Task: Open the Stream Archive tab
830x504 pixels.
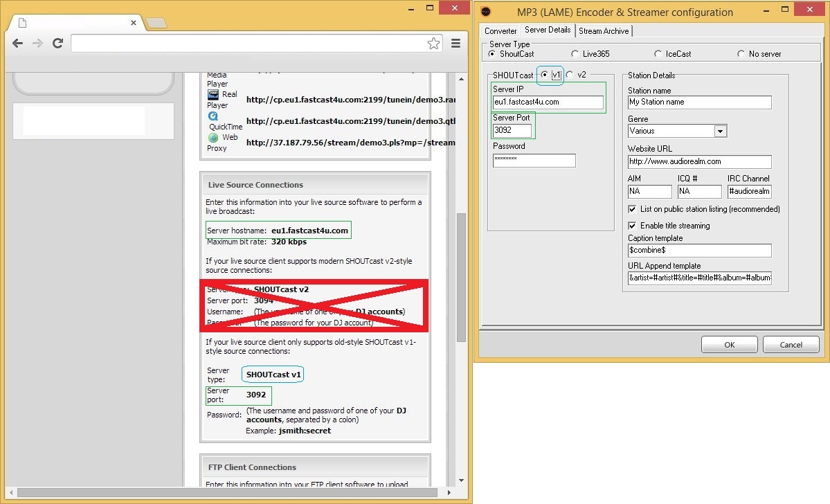Action: click(604, 30)
